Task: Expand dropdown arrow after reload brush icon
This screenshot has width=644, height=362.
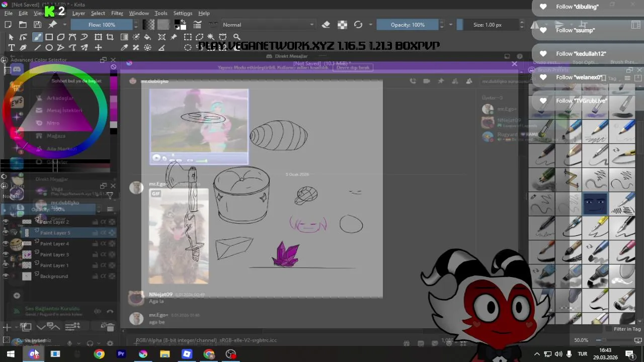Action: (x=371, y=25)
